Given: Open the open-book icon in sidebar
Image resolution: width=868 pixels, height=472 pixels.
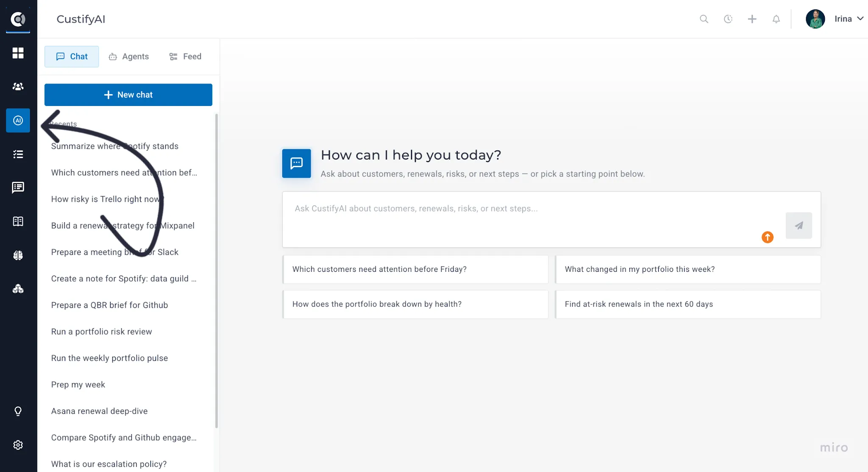Looking at the screenshot, I should [x=18, y=221].
